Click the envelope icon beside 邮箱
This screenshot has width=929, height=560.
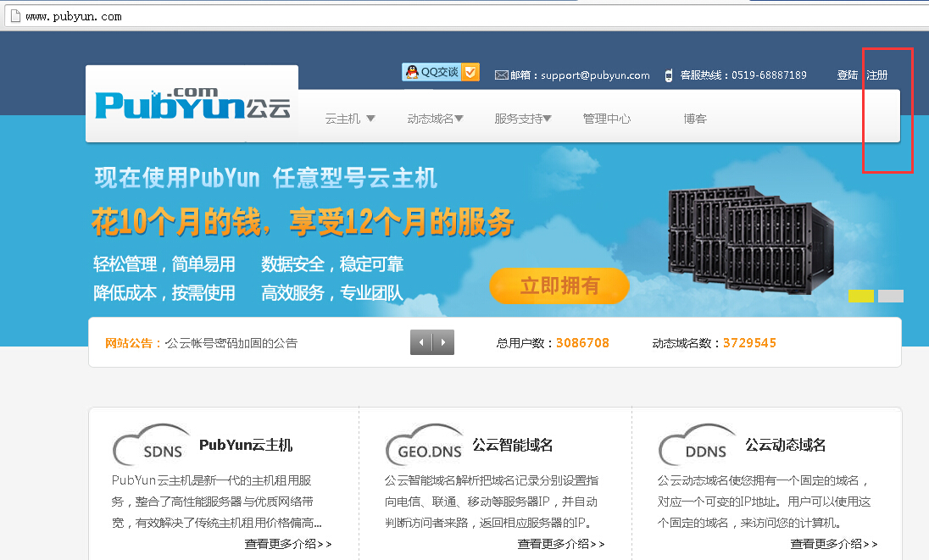(x=501, y=75)
